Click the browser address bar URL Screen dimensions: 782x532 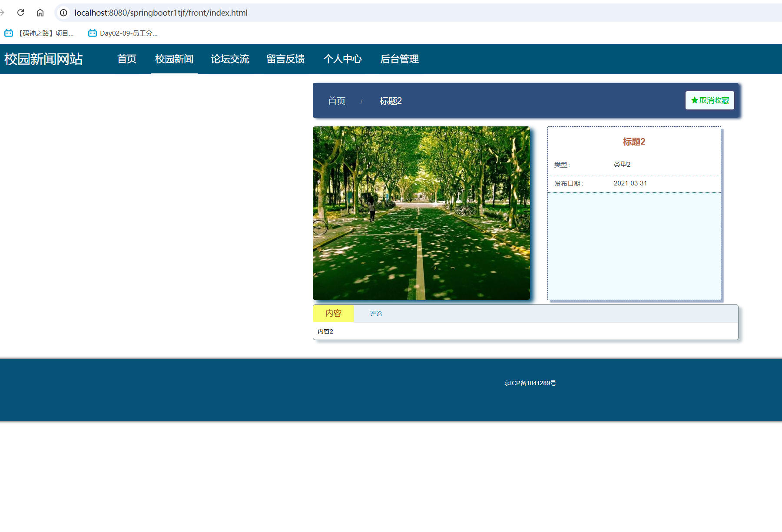(161, 13)
